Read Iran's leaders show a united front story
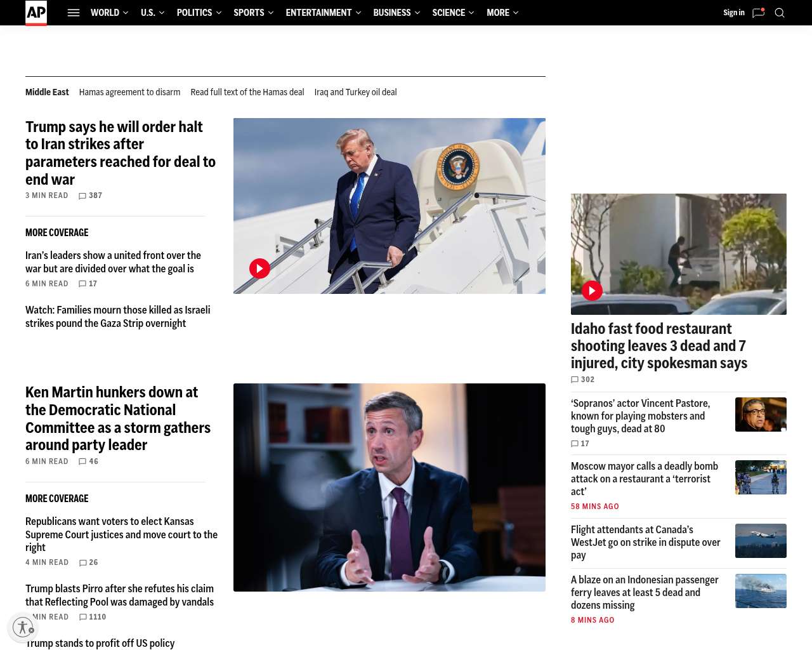This screenshot has height=650, width=812. [x=113, y=262]
